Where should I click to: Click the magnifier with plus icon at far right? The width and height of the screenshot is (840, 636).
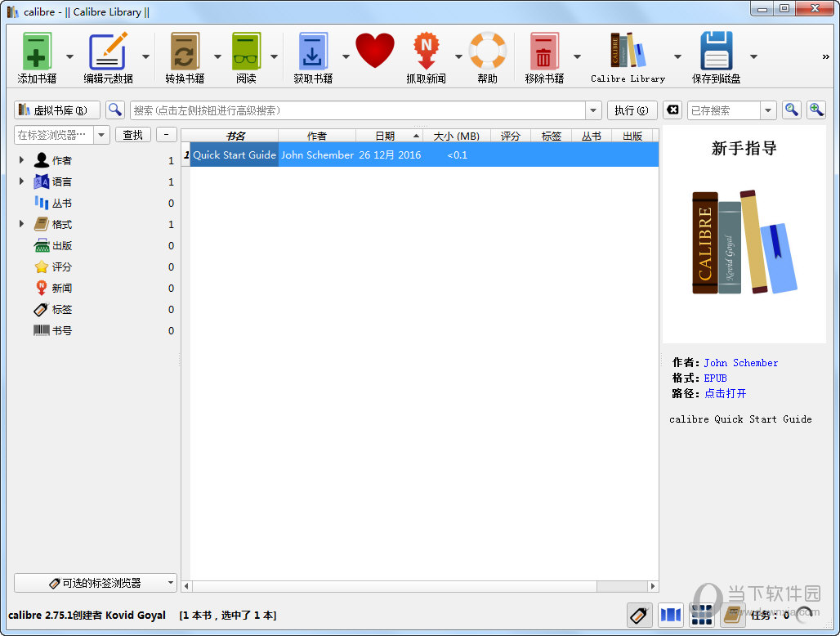point(816,110)
